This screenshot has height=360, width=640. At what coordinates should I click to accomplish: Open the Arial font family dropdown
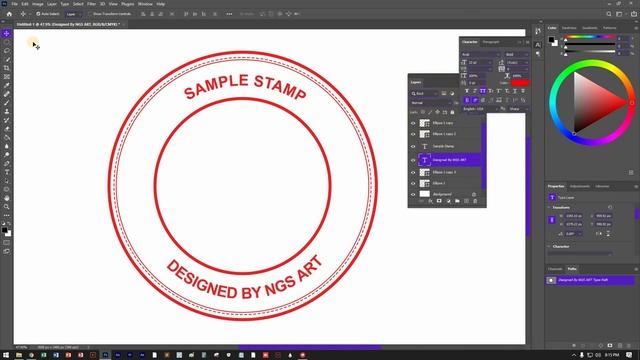point(481,54)
